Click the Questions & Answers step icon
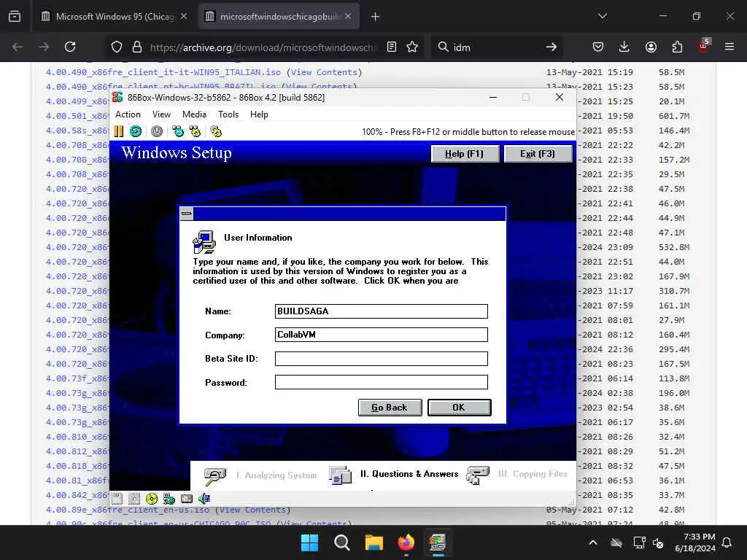Image resolution: width=747 pixels, height=560 pixels. click(x=340, y=475)
